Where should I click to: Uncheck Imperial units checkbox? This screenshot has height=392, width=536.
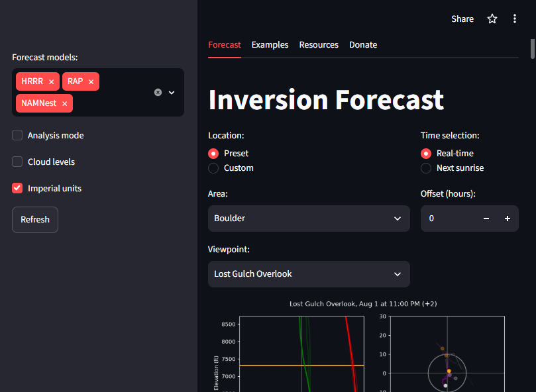[x=17, y=188]
